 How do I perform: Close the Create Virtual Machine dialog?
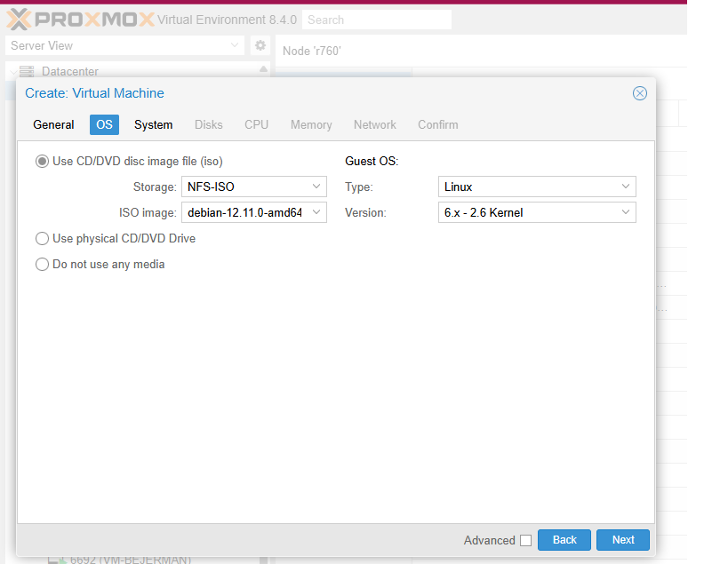tap(639, 93)
